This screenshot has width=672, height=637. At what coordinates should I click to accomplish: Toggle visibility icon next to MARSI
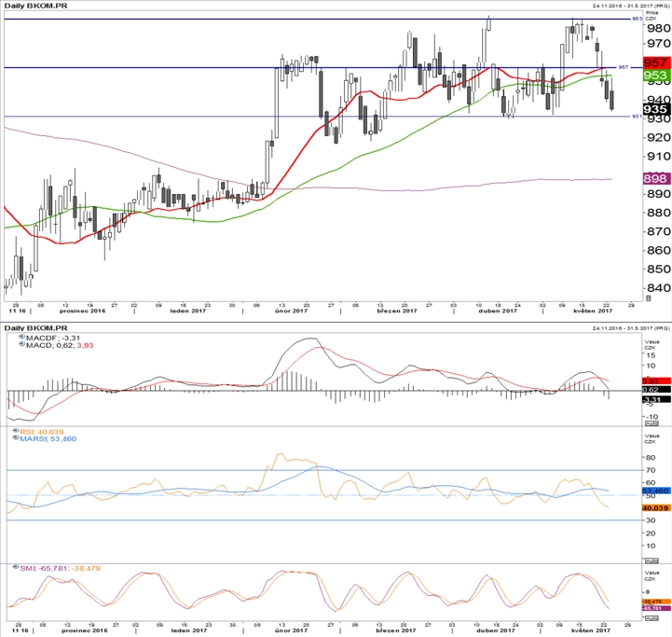point(16,438)
